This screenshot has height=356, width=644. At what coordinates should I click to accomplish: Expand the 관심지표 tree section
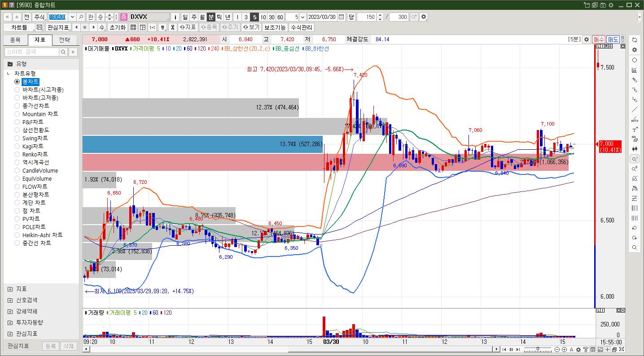(x=10, y=334)
